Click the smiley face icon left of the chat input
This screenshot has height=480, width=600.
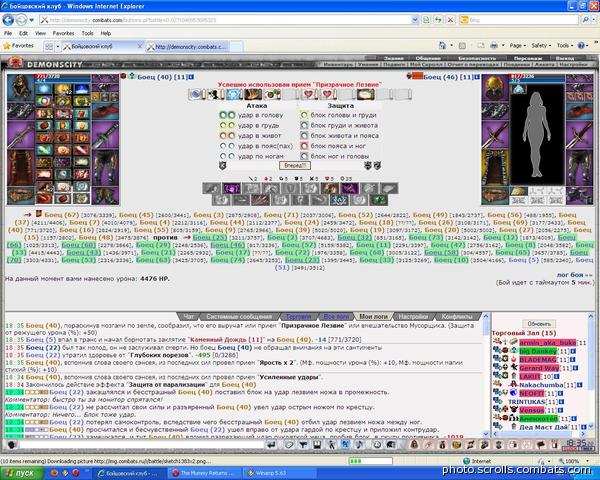11,445
